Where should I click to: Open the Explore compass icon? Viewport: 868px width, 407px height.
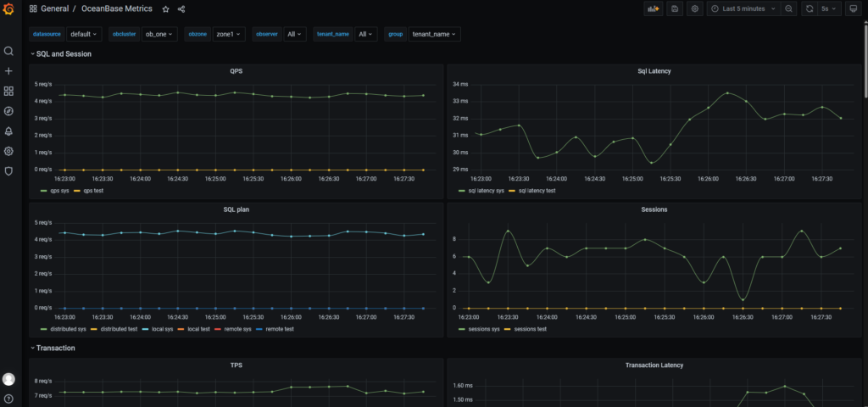8,111
